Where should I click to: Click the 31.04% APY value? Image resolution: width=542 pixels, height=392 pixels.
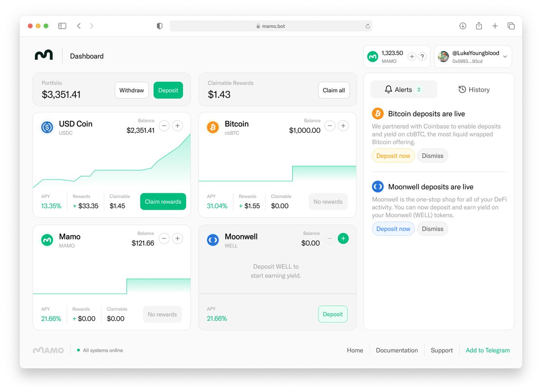coord(217,206)
